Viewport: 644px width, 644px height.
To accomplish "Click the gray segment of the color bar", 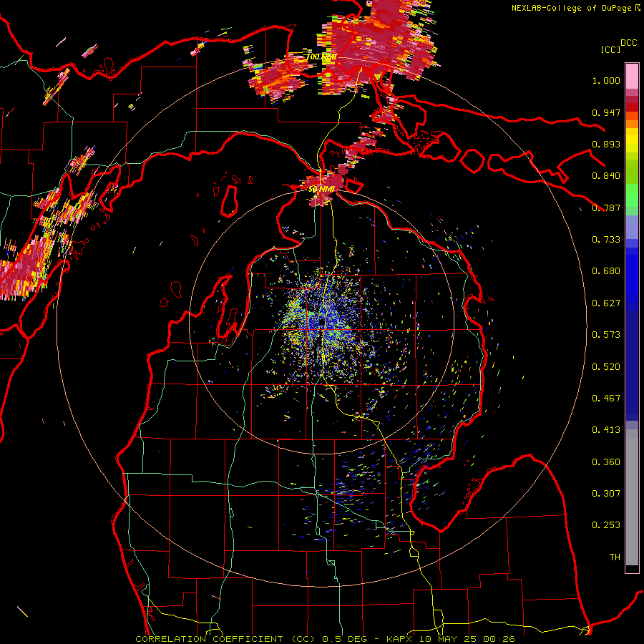I will pyautogui.click(x=632, y=497).
